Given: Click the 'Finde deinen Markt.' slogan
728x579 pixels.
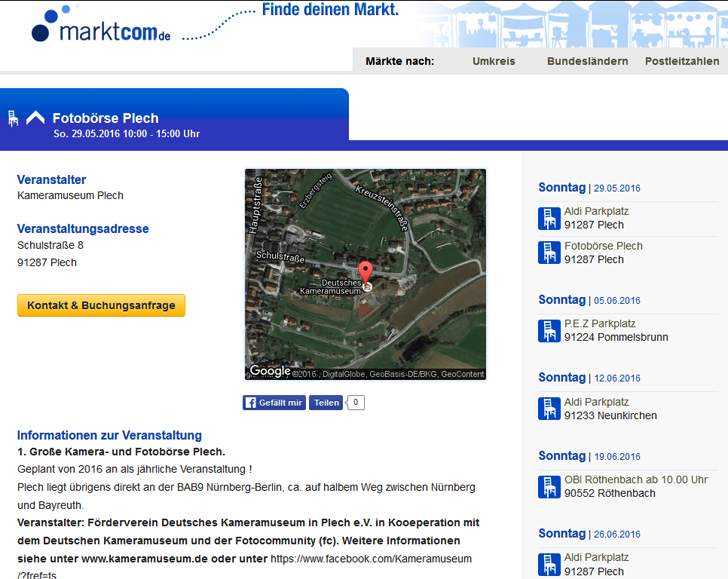Looking at the screenshot, I should click(x=330, y=9).
